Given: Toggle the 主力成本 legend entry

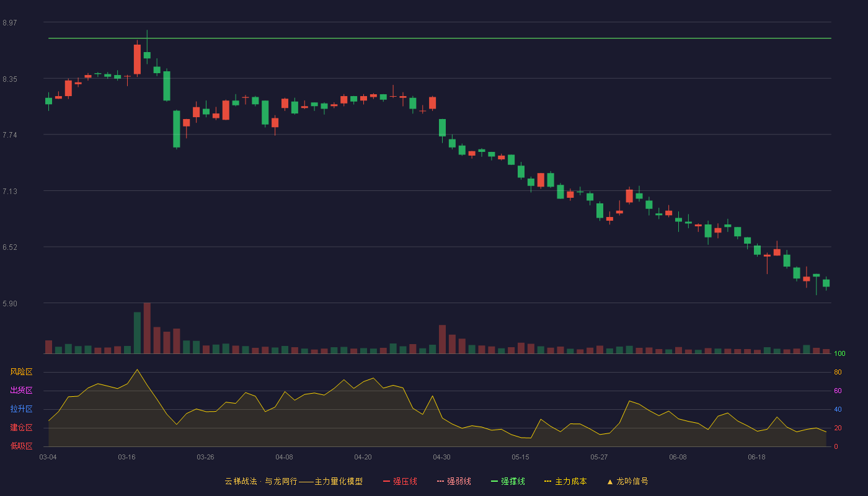Looking at the screenshot, I should (x=565, y=481).
